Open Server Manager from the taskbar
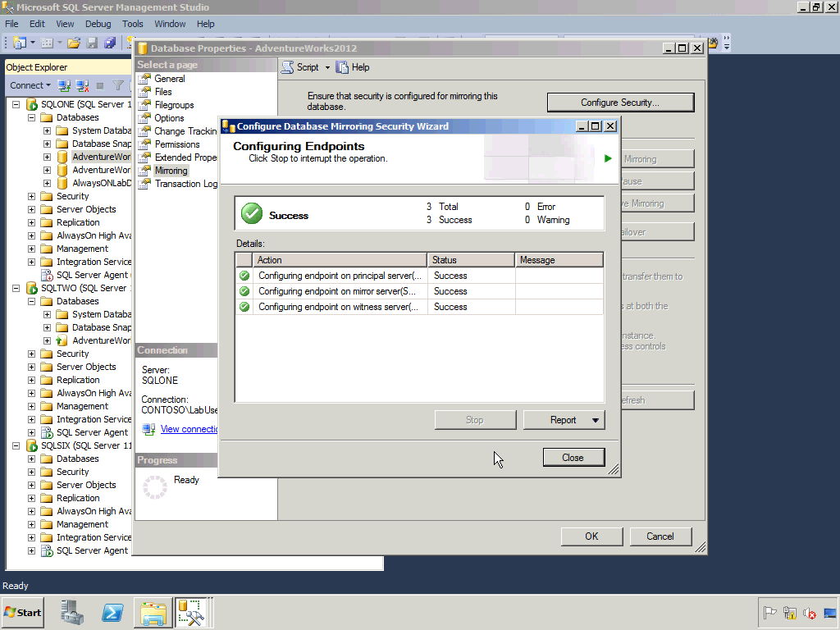Screen dimensions: 840x630 click(x=71, y=612)
